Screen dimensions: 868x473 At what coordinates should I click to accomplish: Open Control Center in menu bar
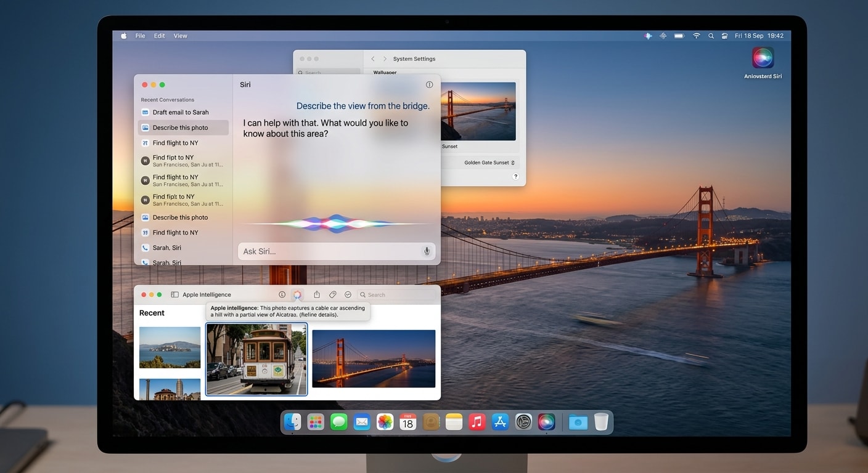[x=725, y=36]
